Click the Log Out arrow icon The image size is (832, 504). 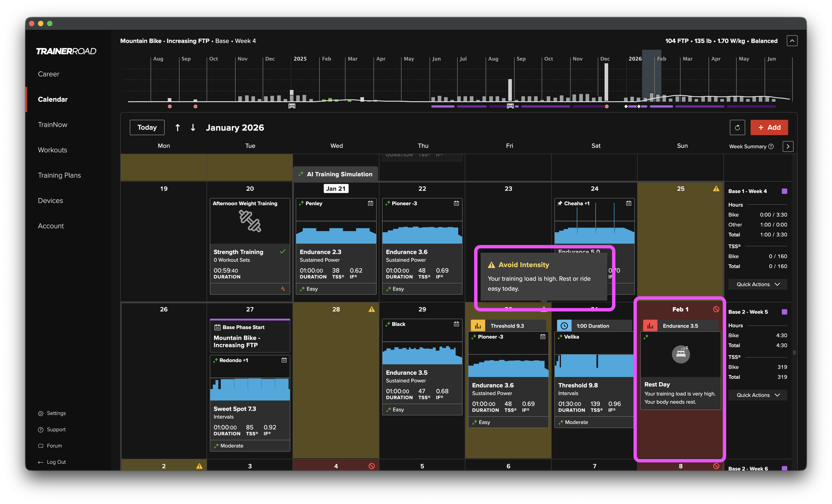(x=40, y=462)
